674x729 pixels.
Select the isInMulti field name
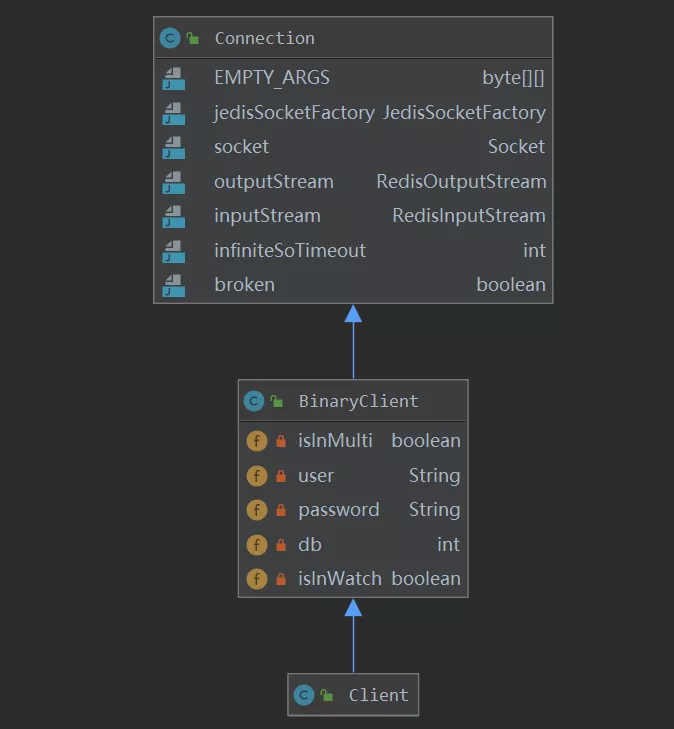pyautogui.click(x=335, y=441)
